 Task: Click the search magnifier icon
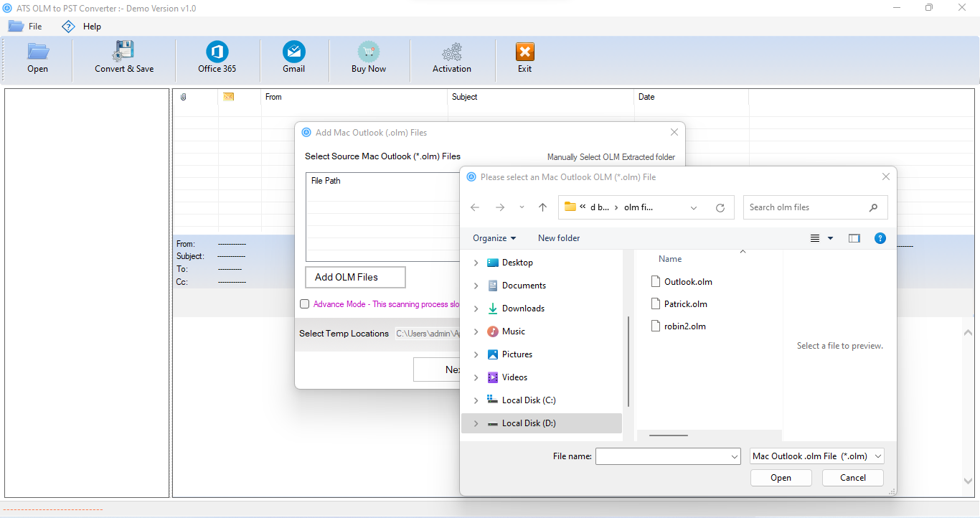click(x=873, y=207)
